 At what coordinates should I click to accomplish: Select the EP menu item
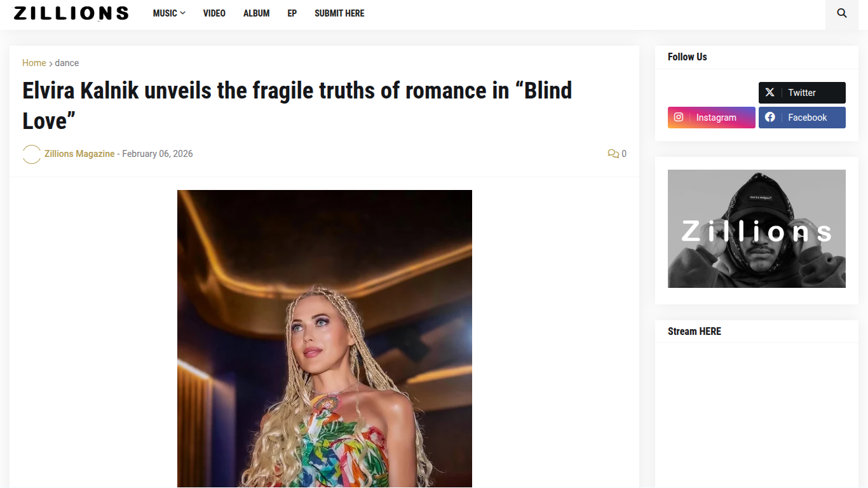(x=292, y=13)
